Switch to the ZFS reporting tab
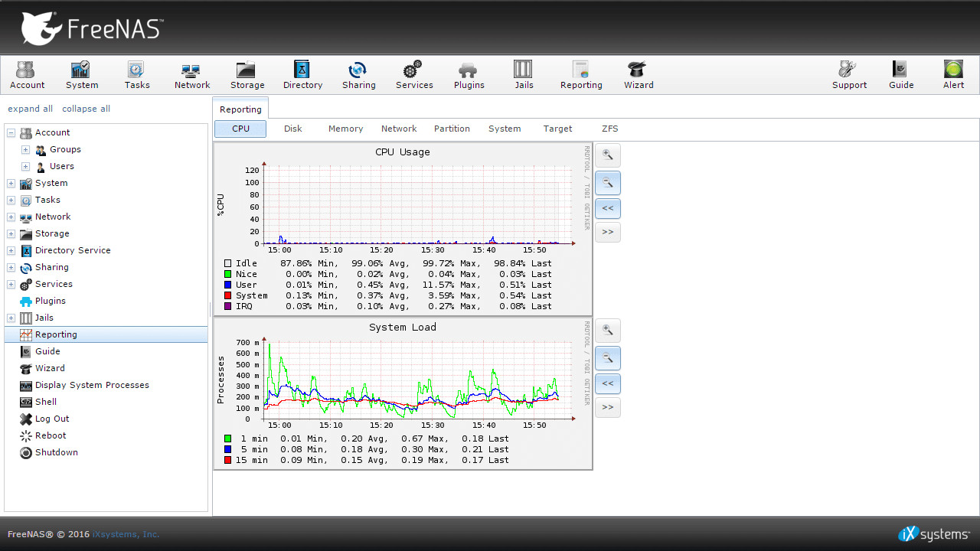This screenshot has width=980, height=551. (x=609, y=129)
